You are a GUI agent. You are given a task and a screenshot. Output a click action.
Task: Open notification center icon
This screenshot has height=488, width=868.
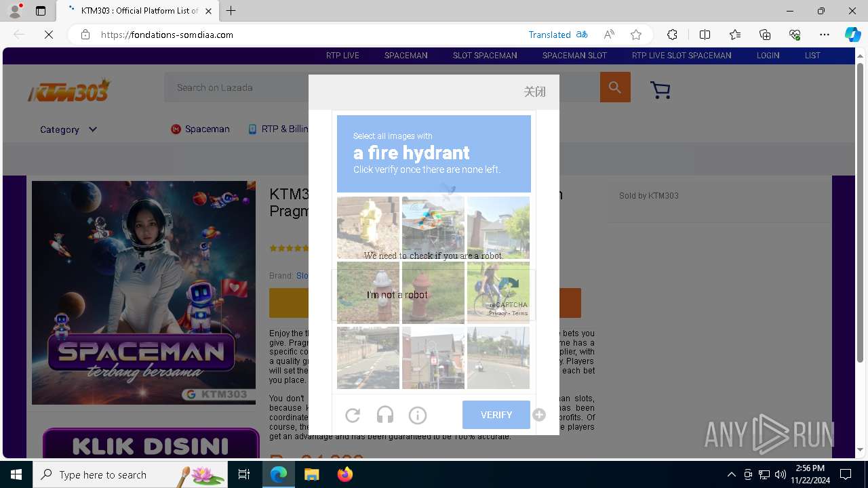846,474
